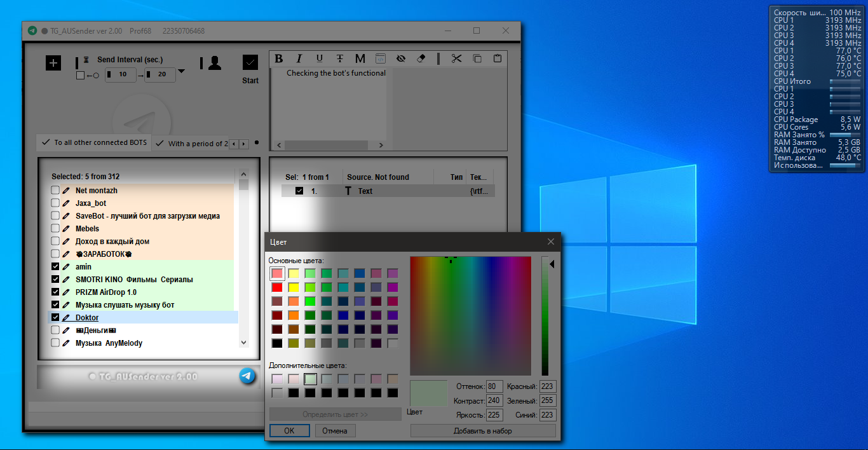Check the Доход в каждый дом checkbox

tap(55, 242)
